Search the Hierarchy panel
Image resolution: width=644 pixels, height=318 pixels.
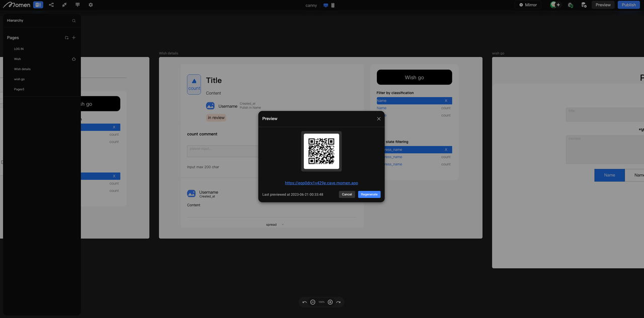coord(74,21)
